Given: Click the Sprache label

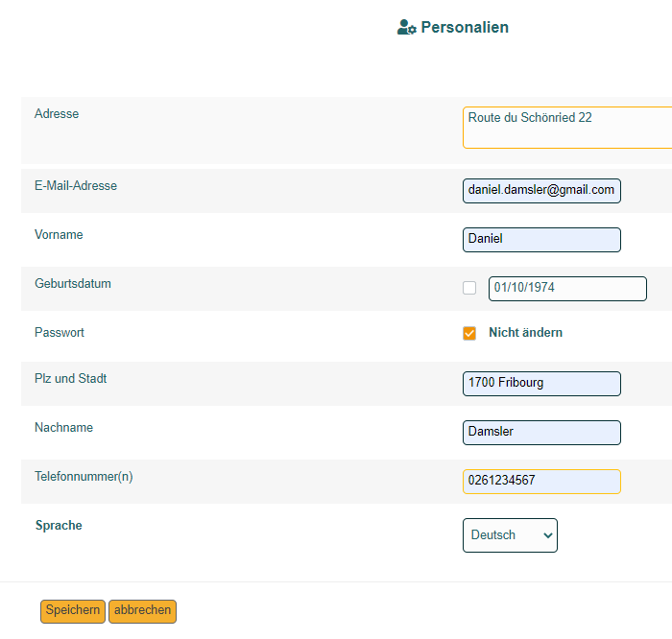Looking at the screenshot, I should [59, 526].
